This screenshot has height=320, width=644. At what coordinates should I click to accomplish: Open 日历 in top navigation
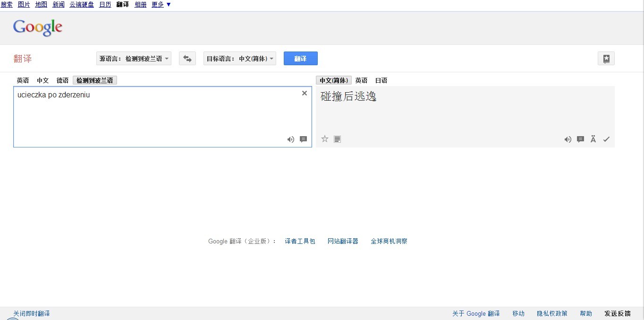click(105, 4)
